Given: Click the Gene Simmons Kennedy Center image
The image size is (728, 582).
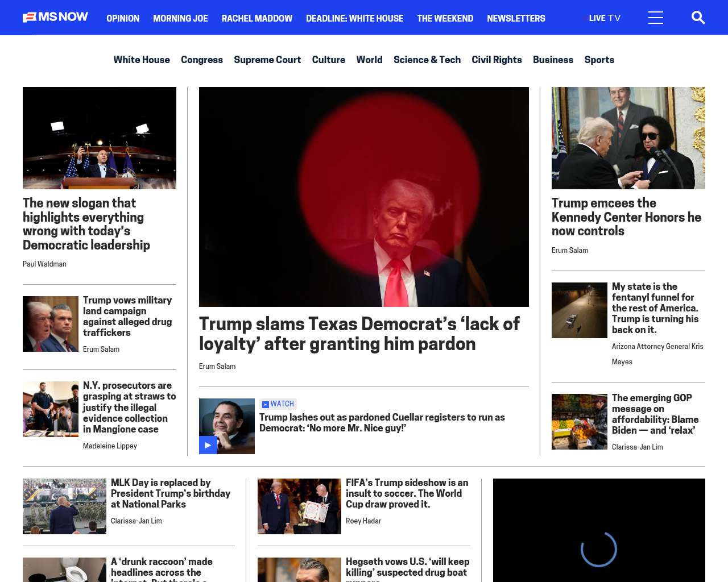Looking at the screenshot, I should pyautogui.click(x=628, y=138).
